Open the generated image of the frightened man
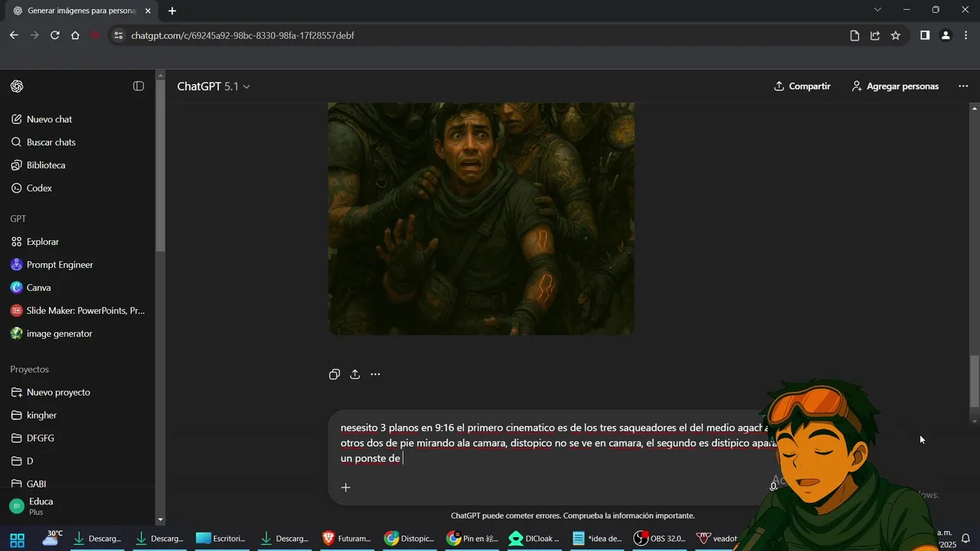980x551 pixels. point(481,219)
